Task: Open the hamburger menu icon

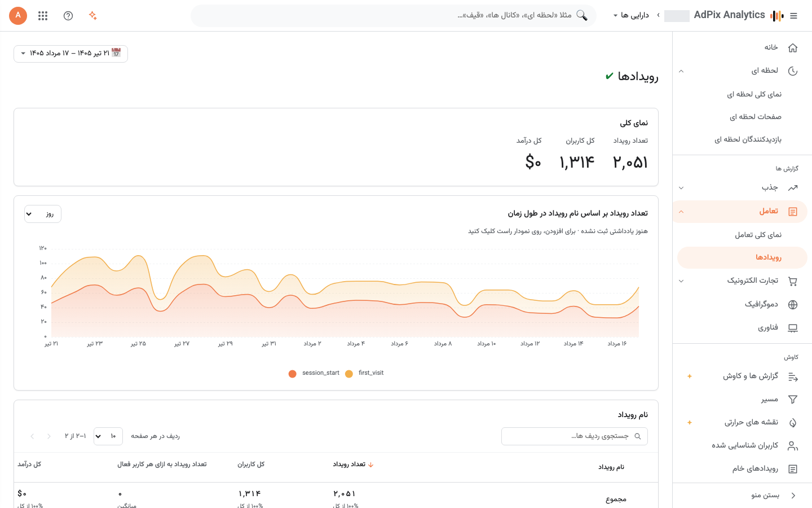Action: click(793, 16)
